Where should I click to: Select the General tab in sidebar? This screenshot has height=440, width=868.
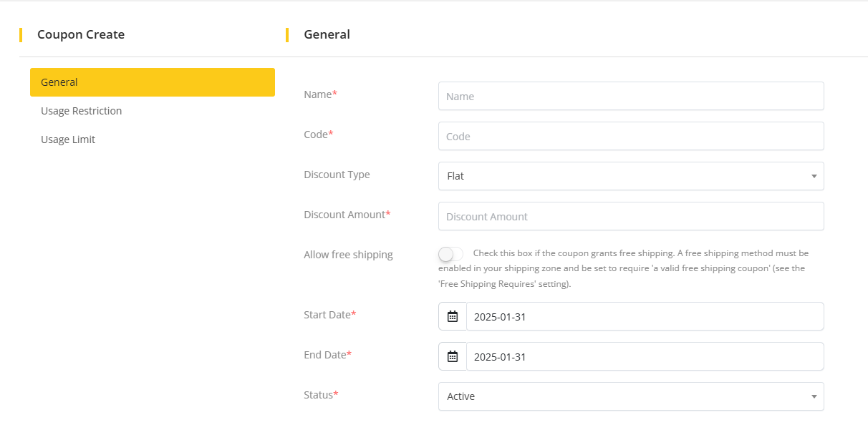pos(152,82)
